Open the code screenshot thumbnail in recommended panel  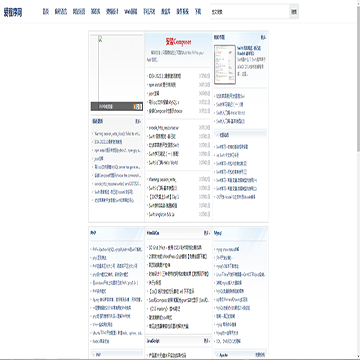[225, 65]
